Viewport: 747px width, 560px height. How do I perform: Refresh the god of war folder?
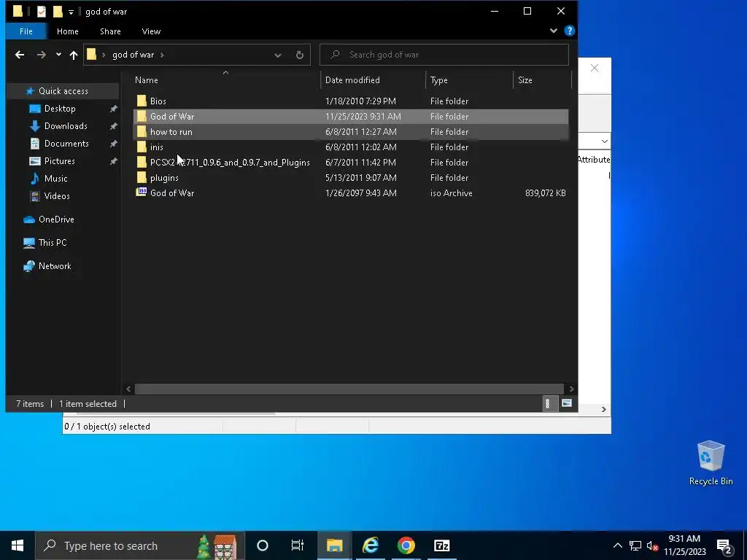click(299, 55)
